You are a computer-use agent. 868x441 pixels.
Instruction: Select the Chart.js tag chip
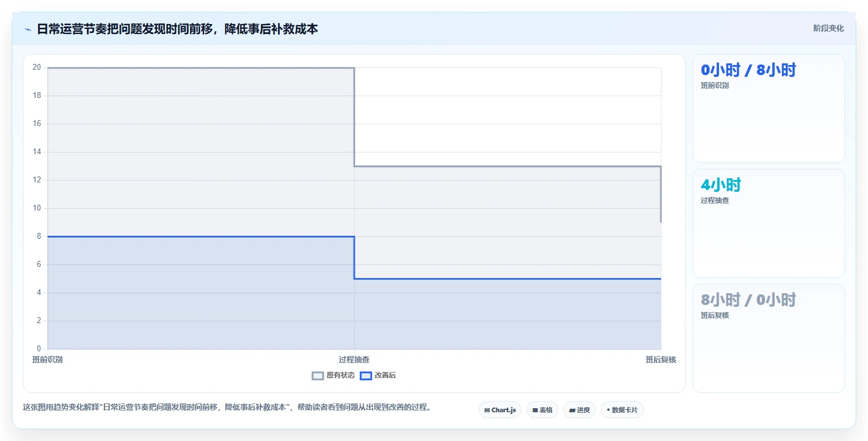point(500,410)
